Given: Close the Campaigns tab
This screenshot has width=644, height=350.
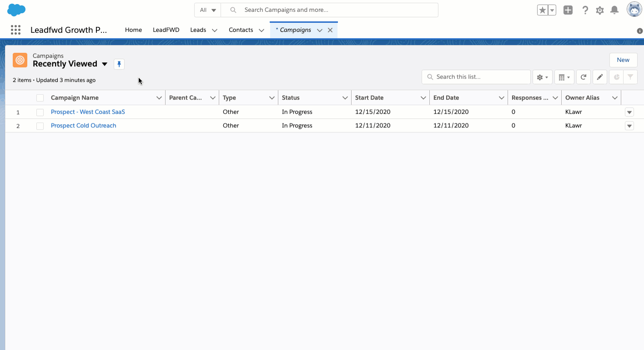Looking at the screenshot, I should pos(330,30).
